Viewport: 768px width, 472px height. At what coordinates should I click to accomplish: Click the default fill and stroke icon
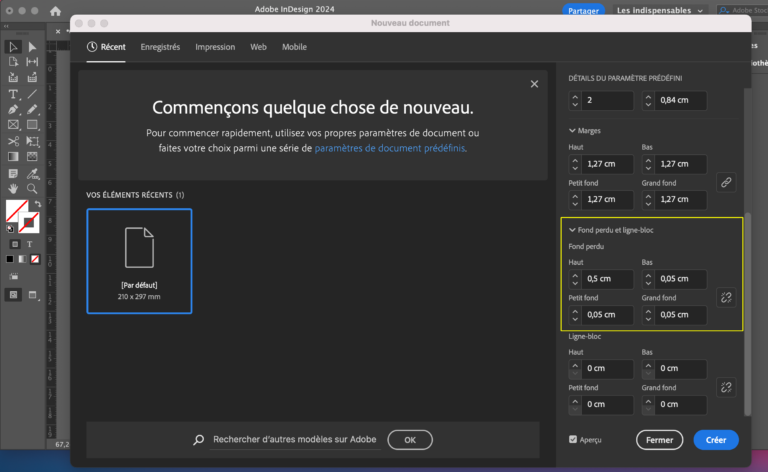(10, 229)
